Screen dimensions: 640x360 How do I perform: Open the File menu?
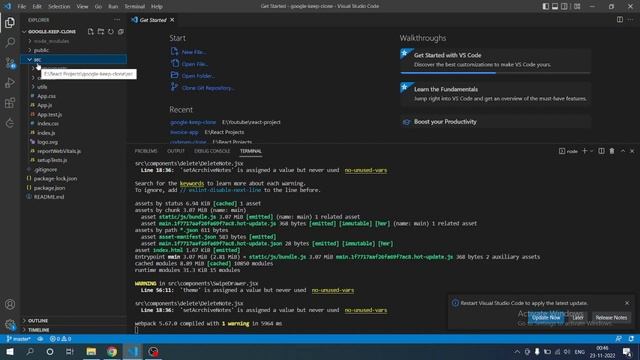click(x=22, y=7)
